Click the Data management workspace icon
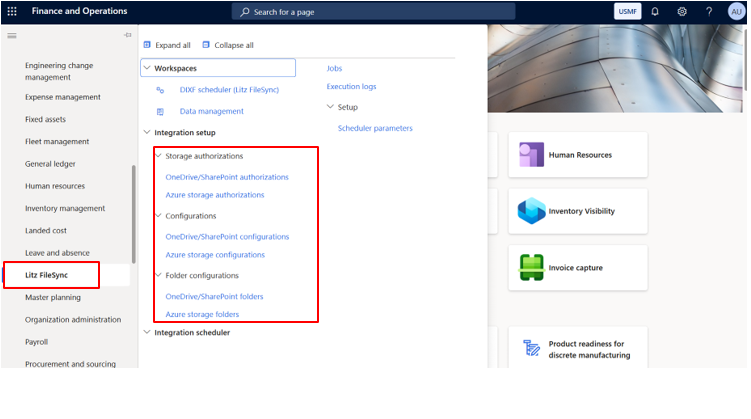The height and width of the screenshot is (419, 751). tap(160, 112)
